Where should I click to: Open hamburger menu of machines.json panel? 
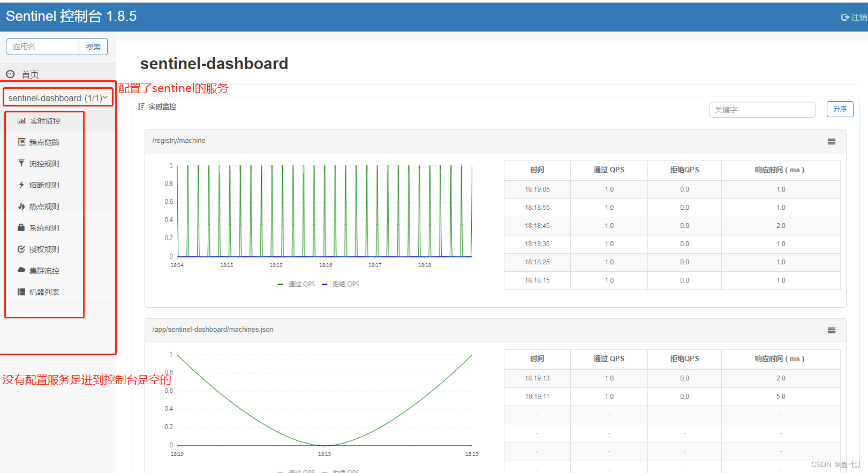832,330
